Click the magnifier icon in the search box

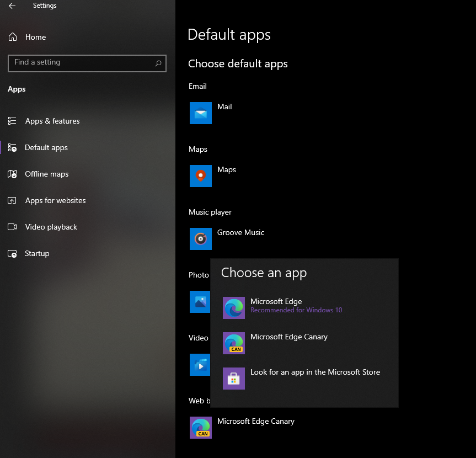(158, 63)
